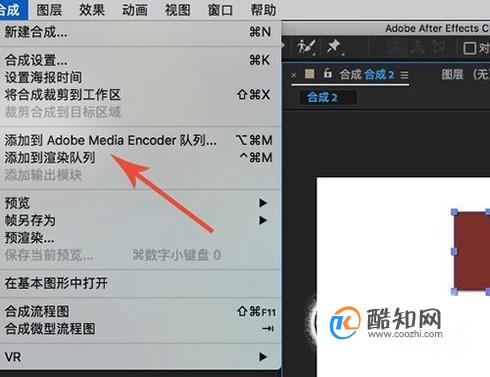Open the 效果 menu in menu bar
Screen dimensions: 490x377
(x=92, y=10)
